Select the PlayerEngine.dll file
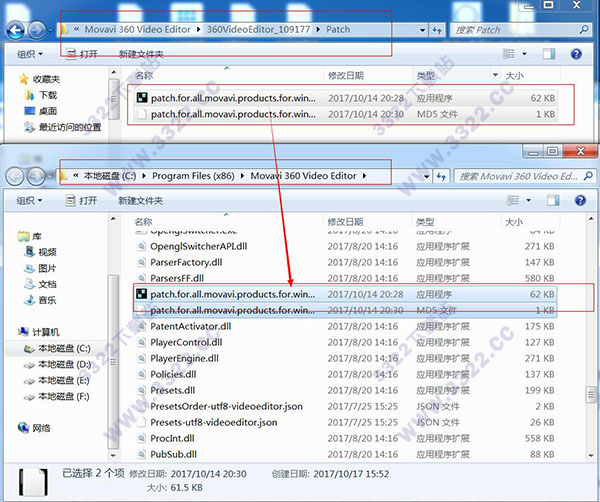Image resolution: width=600 pixels, height=502 pixels. point(345,359)
